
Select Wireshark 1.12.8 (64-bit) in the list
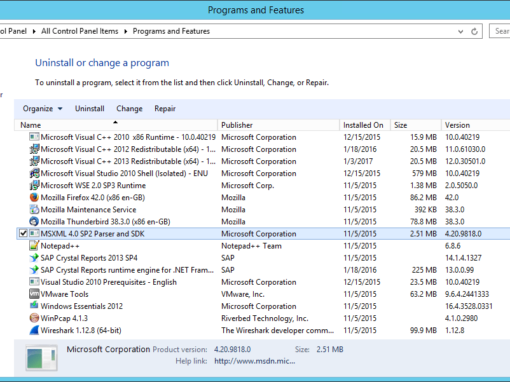[x=81, y=330]
